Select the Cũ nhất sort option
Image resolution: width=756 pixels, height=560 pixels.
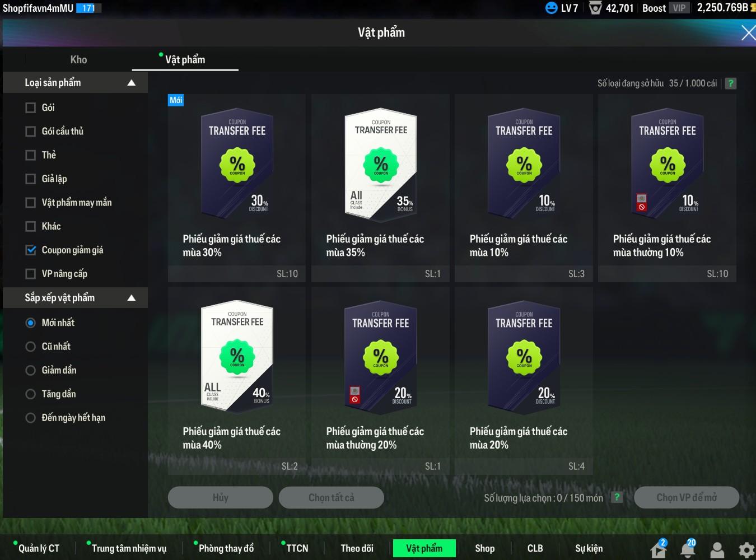(x=31, y=347)
